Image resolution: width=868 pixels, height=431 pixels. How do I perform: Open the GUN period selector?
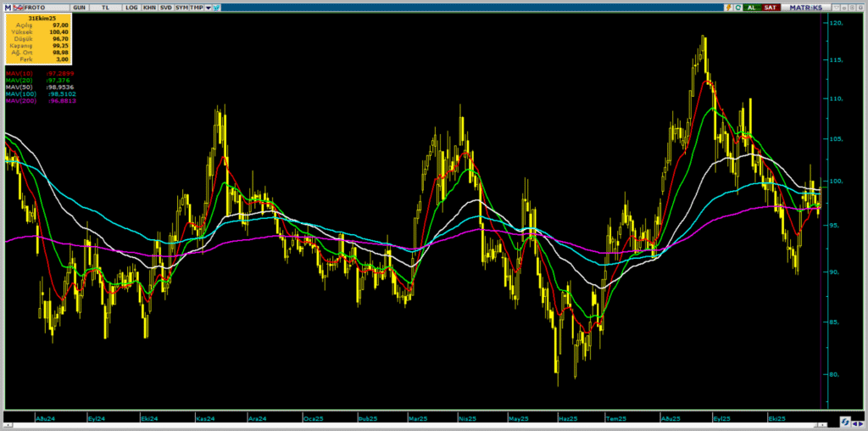click(80, 7)
